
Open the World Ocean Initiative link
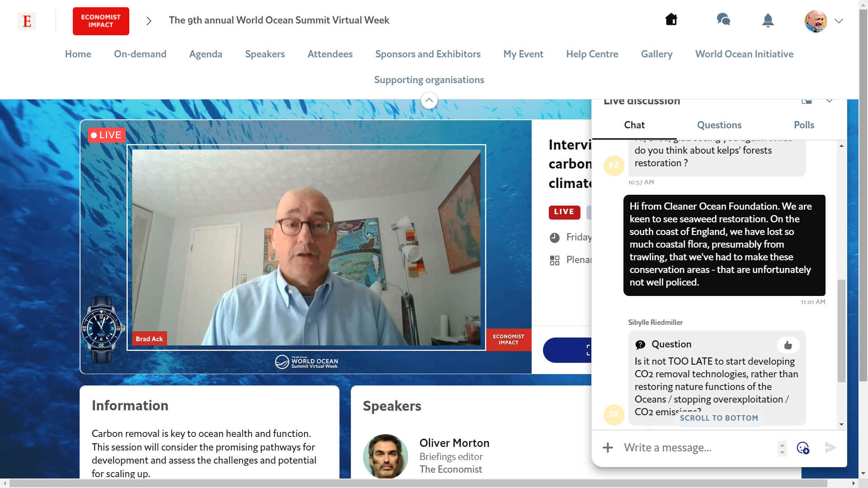pos(744,54)
